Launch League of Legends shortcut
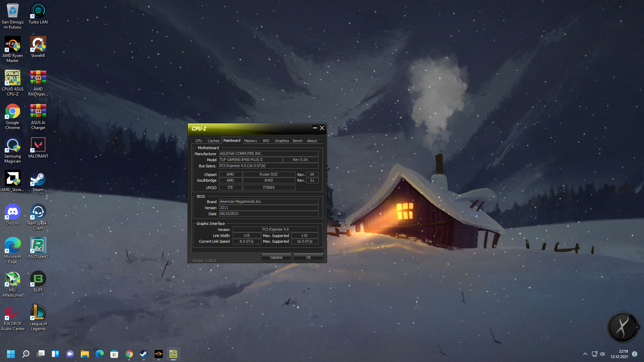This screenshot has height=362, width=644. coord(38,313)
